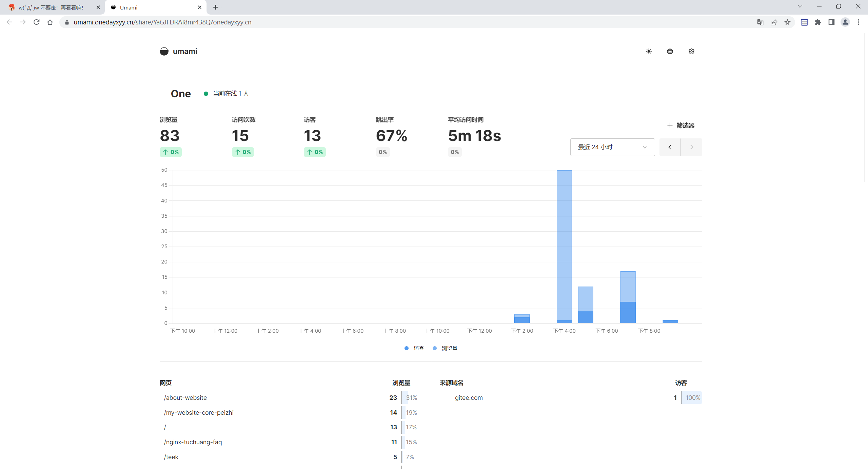Reload the current page
Viewport: 868px width, 469px height.
37,22
